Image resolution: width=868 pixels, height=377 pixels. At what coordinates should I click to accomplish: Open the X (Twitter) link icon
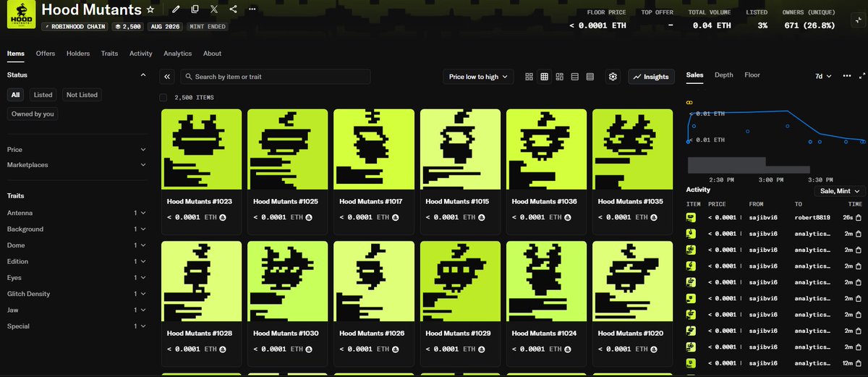214,9
